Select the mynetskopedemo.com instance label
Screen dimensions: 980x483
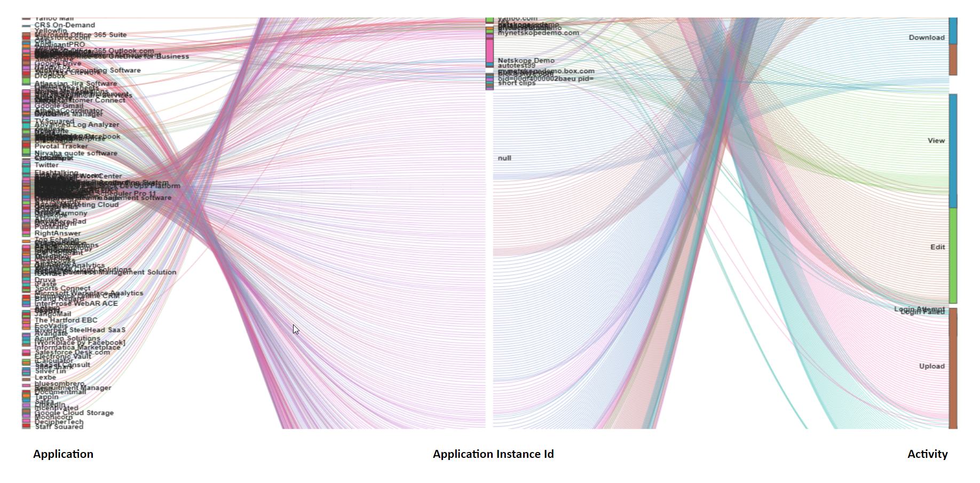coord(538,33)
